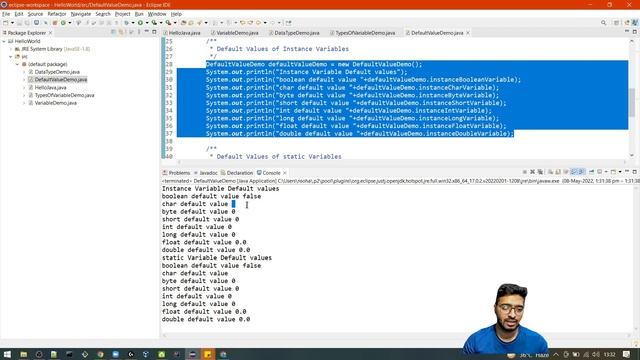
Task: Open the Navigate menu
Action: click(81, 14)
